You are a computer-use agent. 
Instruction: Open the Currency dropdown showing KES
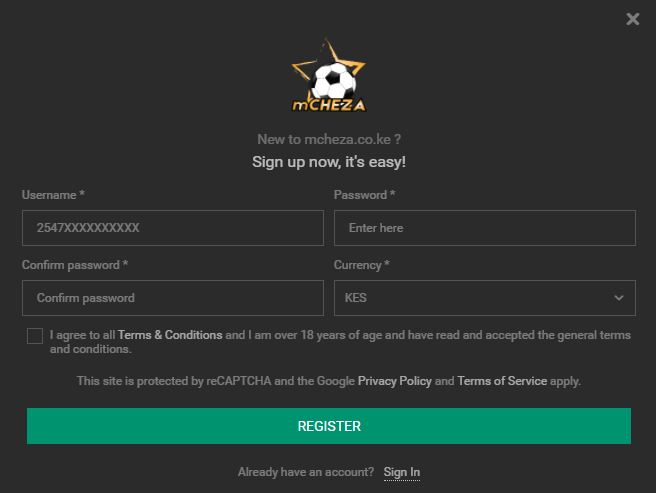[485, 298]
